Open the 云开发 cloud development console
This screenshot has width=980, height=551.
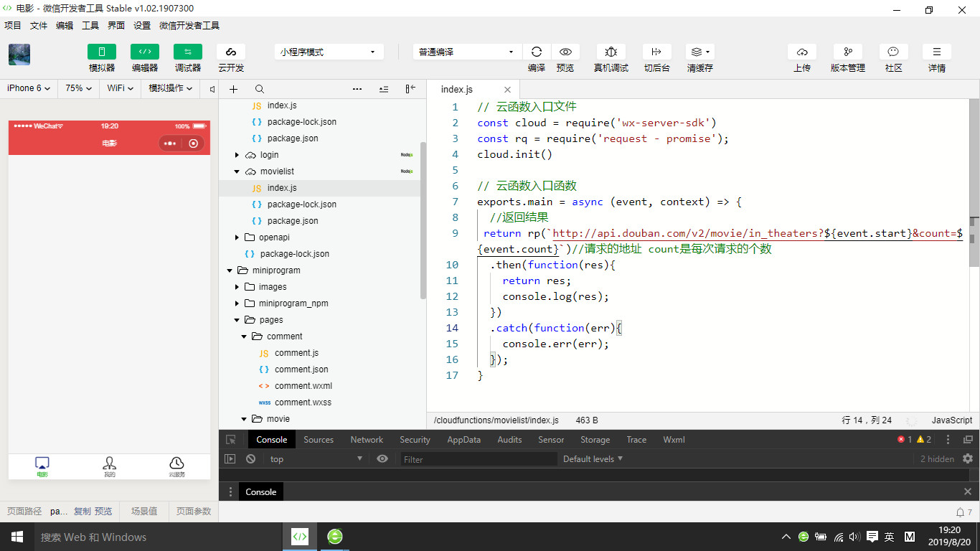[230, 52]
